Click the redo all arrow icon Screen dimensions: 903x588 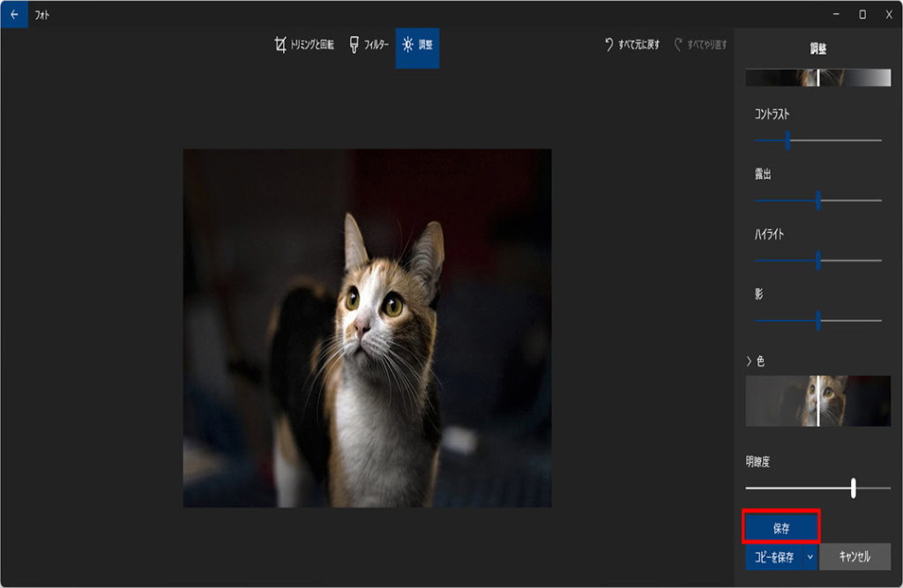point(678,45)
